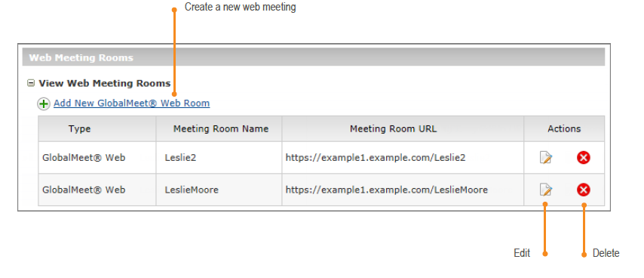Open Add New GlobalMeet Web Room link
This screenshot has height=278, width=644.
pyautogui.click(x=131, y=103)
